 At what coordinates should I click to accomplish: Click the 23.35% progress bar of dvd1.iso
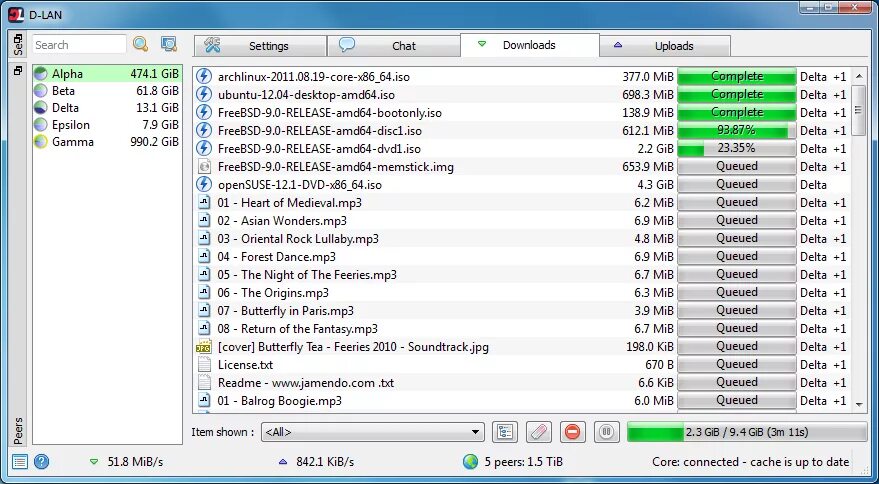pos(737,149)
